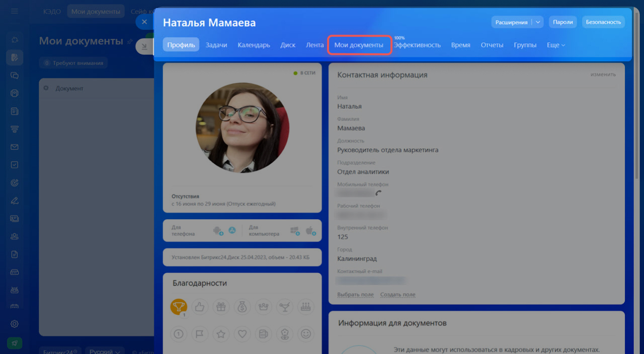Open the employees people icon in left sidebar
Viewport: 644px width, 354px height.
click(15, 236)
